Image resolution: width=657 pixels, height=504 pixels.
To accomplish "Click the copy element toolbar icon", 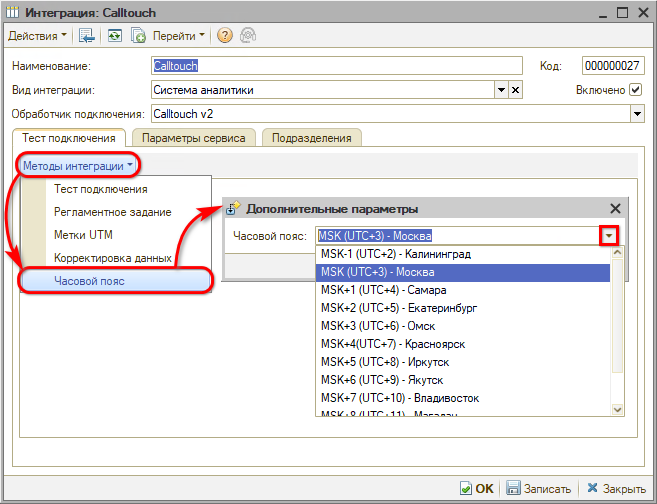I will 138,36.
